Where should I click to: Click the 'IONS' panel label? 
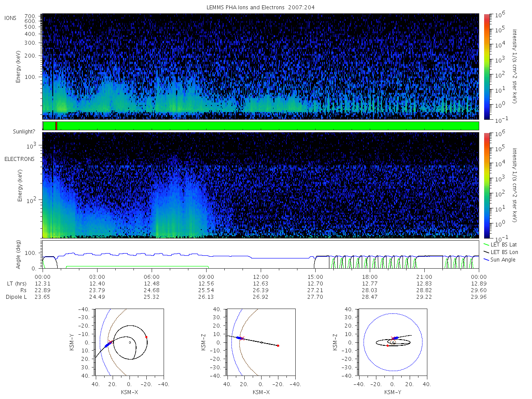[11, 18]
